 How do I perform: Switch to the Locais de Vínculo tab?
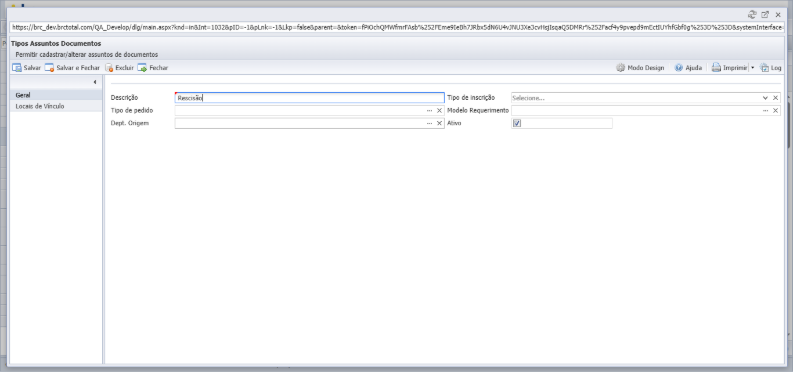(x=56, y=106)
